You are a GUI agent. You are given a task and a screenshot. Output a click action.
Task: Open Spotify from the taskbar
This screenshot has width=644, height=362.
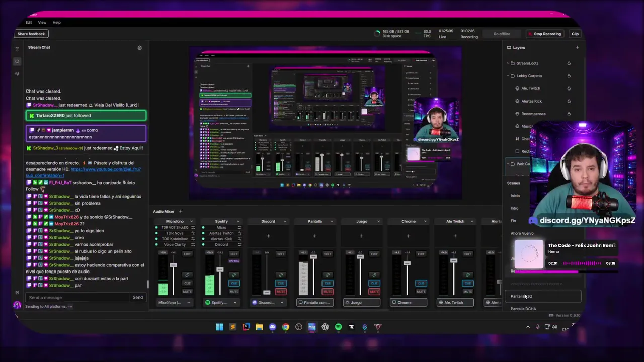(338, 327)
